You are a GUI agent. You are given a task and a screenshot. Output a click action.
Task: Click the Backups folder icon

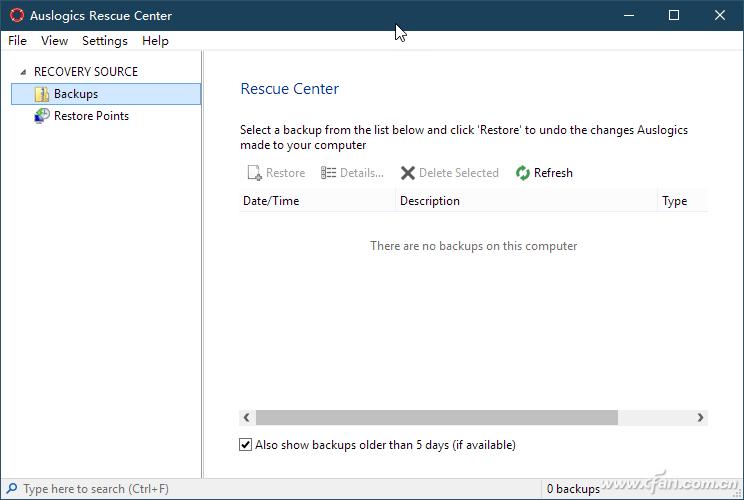tap(42, 94)
